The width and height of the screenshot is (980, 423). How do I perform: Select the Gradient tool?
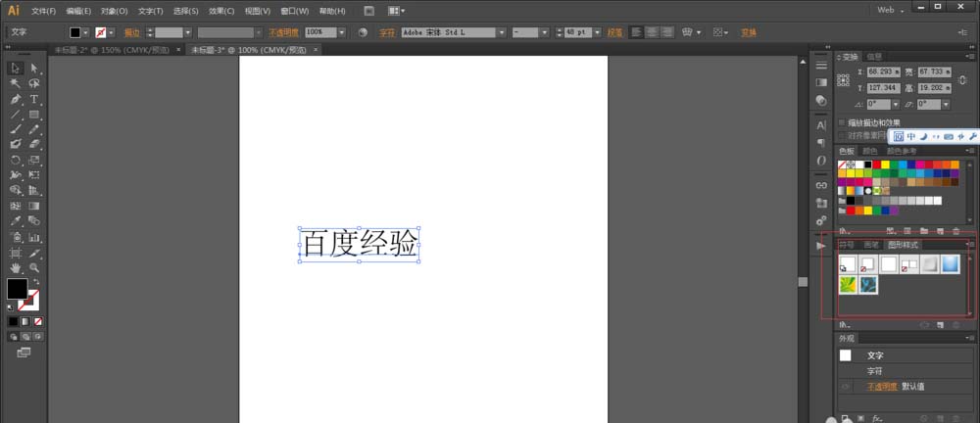pos(33,206)
